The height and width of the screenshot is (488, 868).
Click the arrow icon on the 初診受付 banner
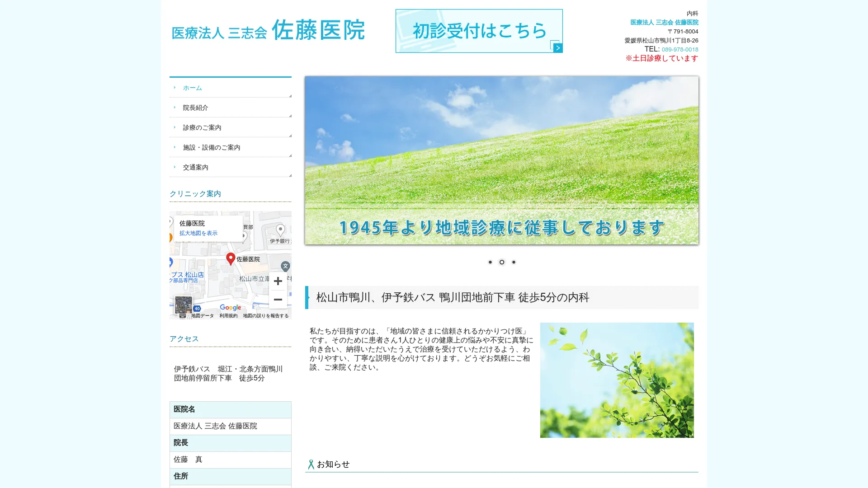pyautogui.click(x=558, y=48)
